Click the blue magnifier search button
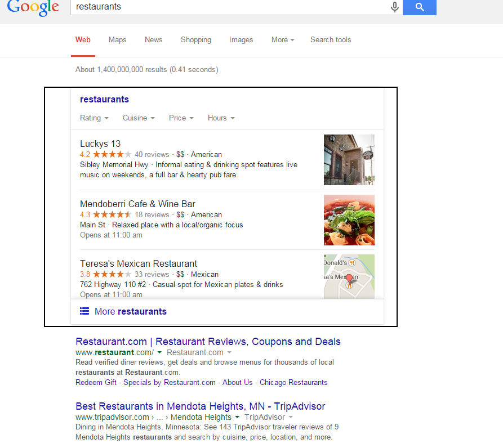Image resolution: width=503 pixels, height=448 pixels. 420,7
